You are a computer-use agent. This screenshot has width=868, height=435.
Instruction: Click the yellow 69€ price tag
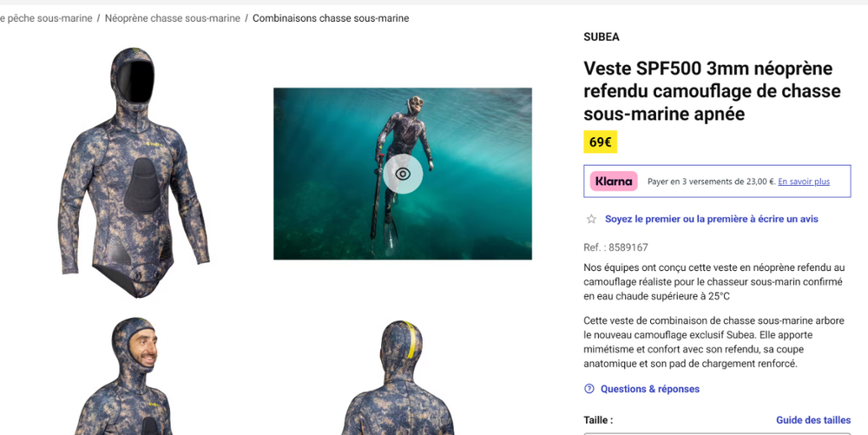(600, 142)
